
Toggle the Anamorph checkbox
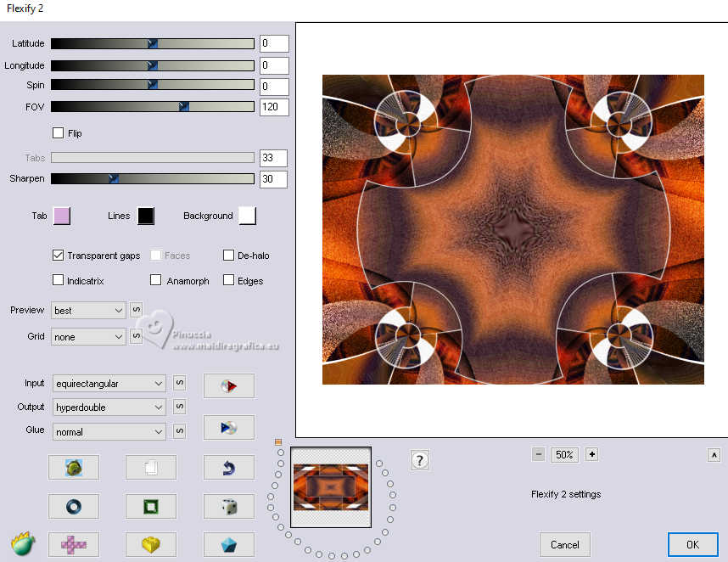pyautogui.click(x=156, y=280)
